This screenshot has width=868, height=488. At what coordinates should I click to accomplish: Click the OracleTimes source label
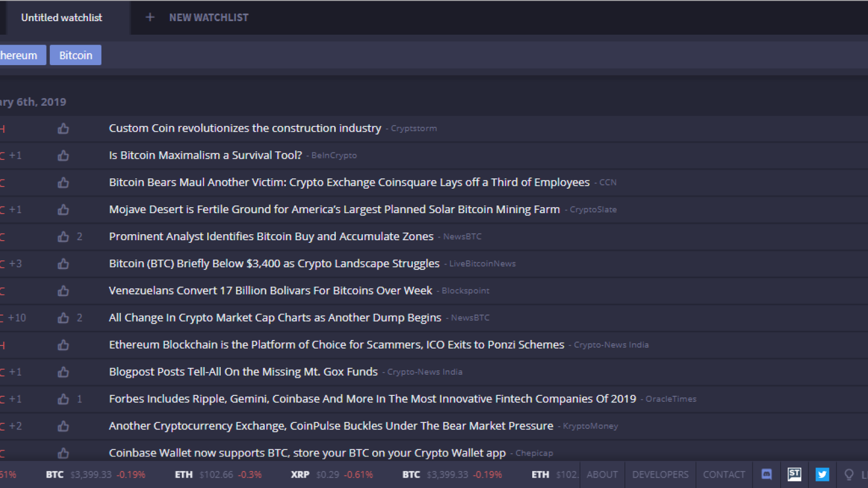pyautogui.click(x=671, y=400)
